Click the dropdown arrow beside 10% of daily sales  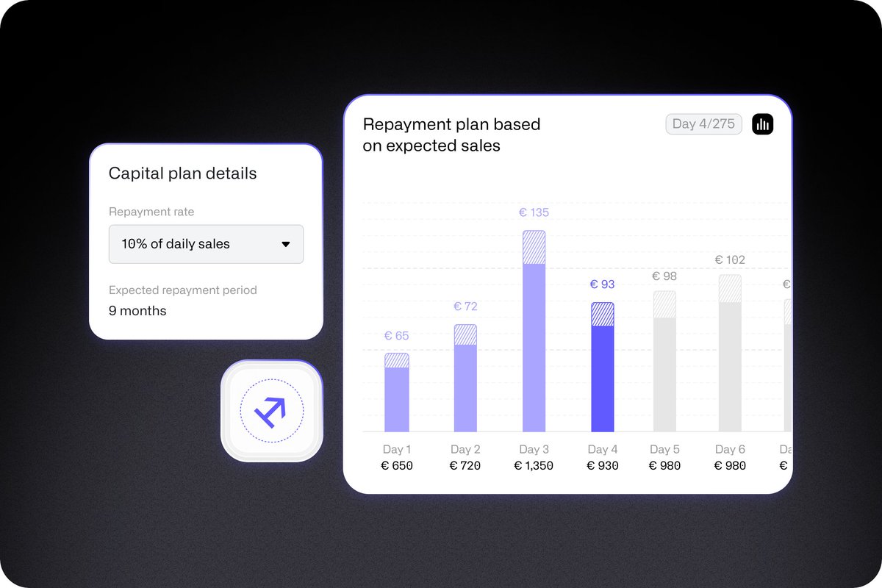286,244
